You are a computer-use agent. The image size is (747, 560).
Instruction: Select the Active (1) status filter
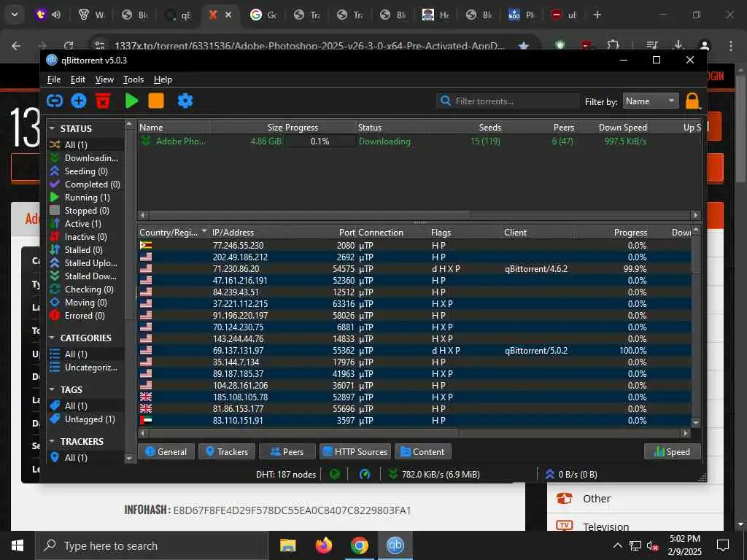coord(85,223)
